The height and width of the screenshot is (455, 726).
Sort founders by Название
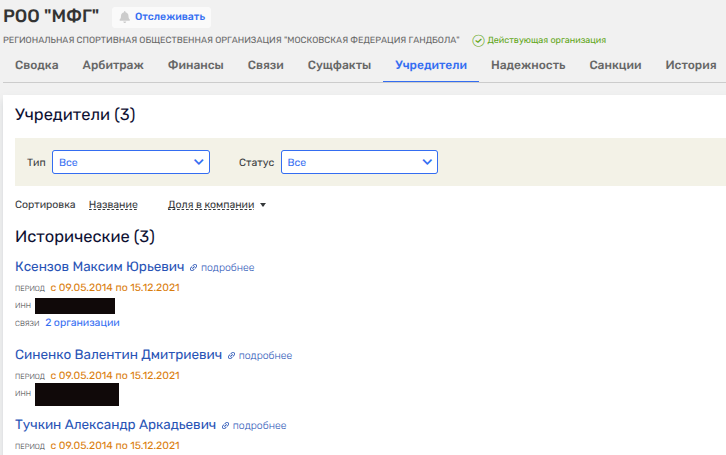(113, 205)
